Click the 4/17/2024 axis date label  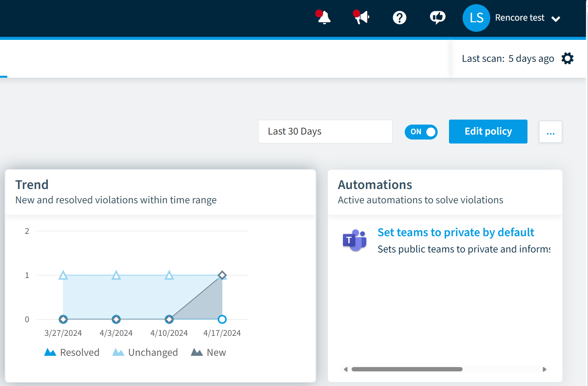222,333
